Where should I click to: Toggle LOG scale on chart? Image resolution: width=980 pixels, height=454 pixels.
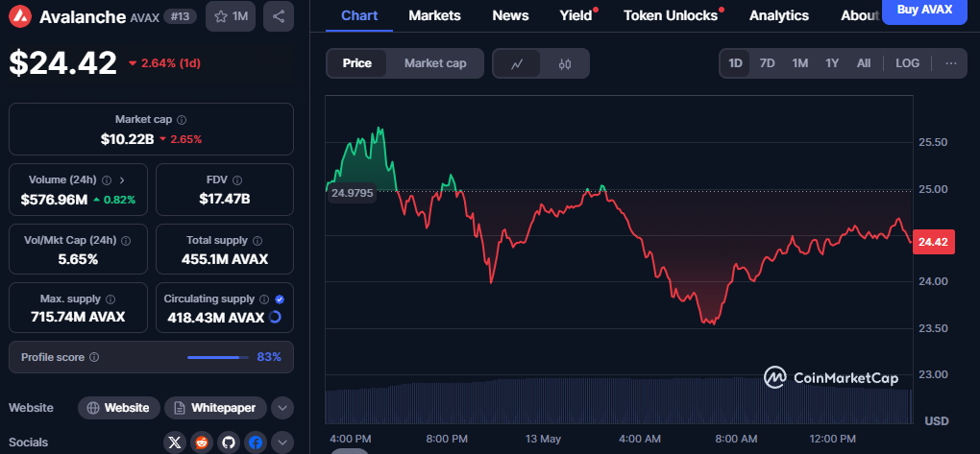(908, 63)
